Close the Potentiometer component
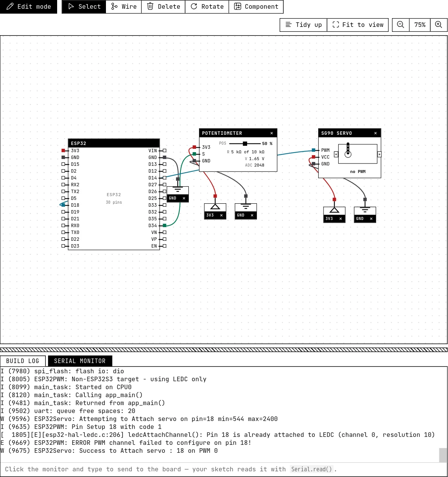 pos(272,133)
